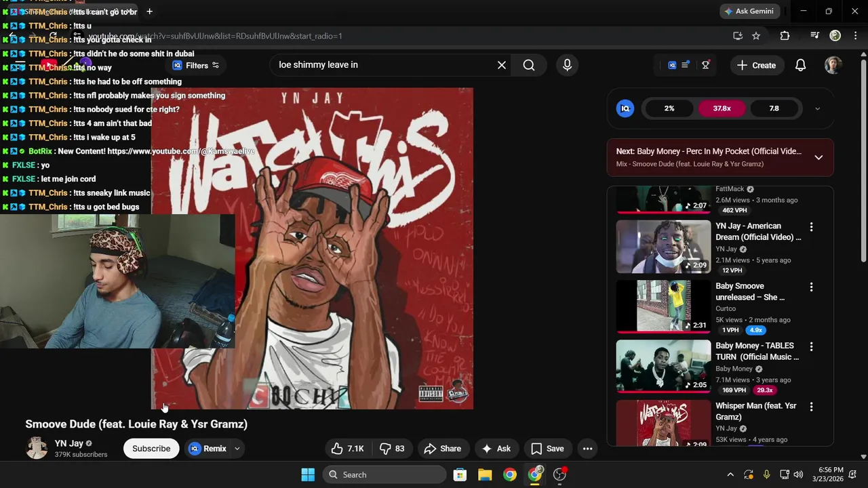Image resolution: width=868 pixels, height=488 pixels.
Task: Play Baby Smoove unreleased thumbnail
Action: (663, 306)
